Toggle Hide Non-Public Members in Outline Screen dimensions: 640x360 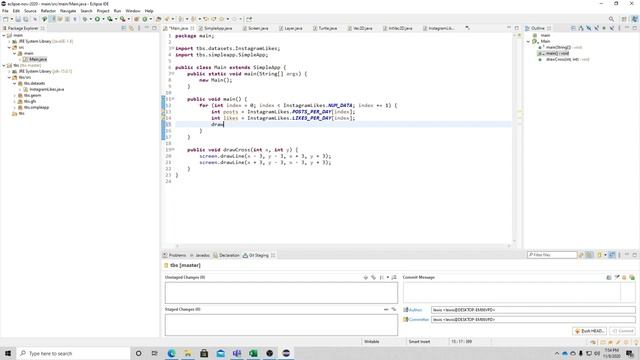[x=604, y=28]
